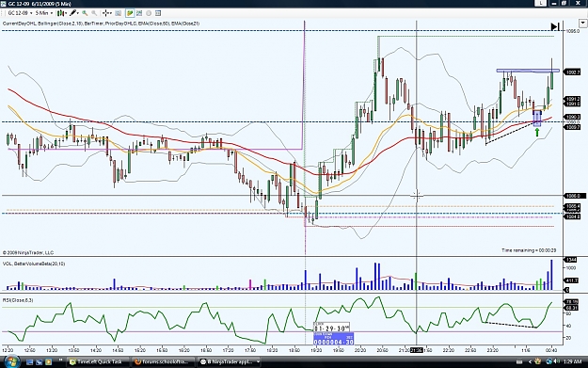Click the scroll-to-latest-bar arrow icon on chart
This screenshot has height=368, width=588.
[555, 26]
